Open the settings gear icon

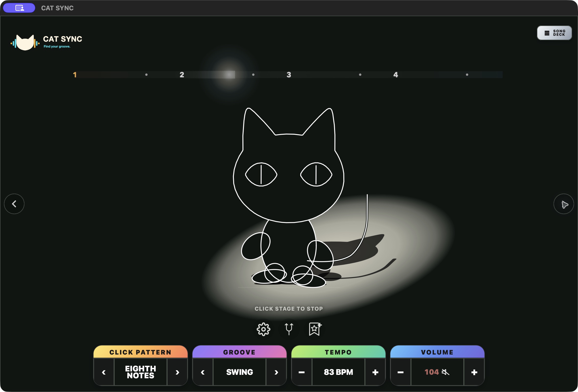click(x=263, y=329)
